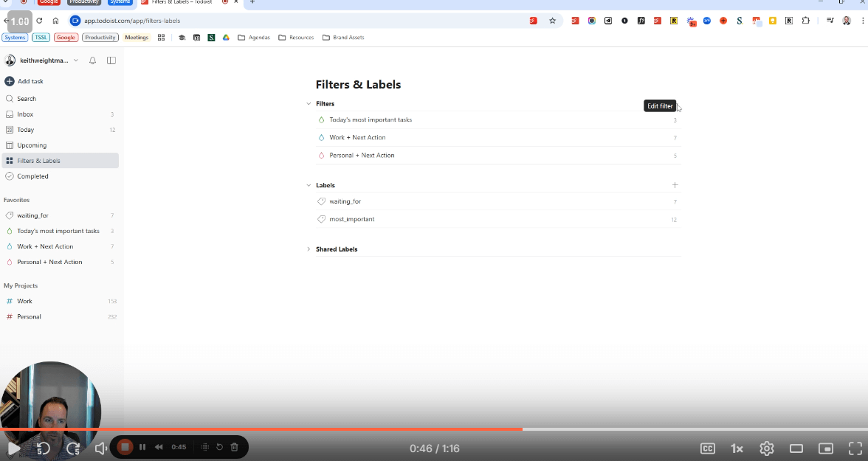The width and height of the screenshot is (868, 461).
Task: Change playback speed 1x
Action: (x=737, y=448)
